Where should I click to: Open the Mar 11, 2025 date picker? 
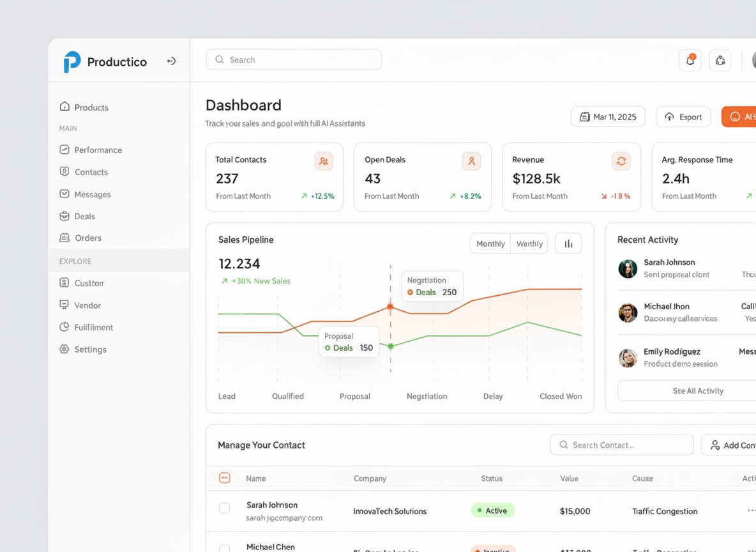[608, 117]
